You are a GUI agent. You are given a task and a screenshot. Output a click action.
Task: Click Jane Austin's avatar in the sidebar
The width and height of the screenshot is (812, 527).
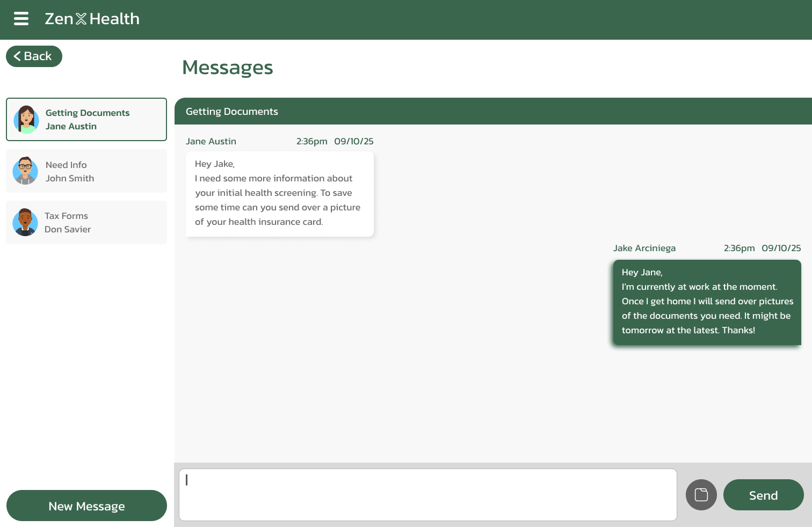click(25, 119)
